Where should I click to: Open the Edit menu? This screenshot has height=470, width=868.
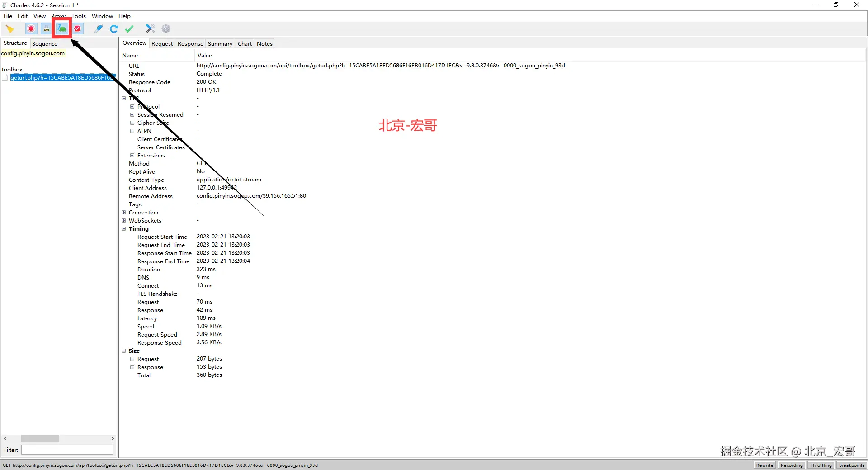23,16
